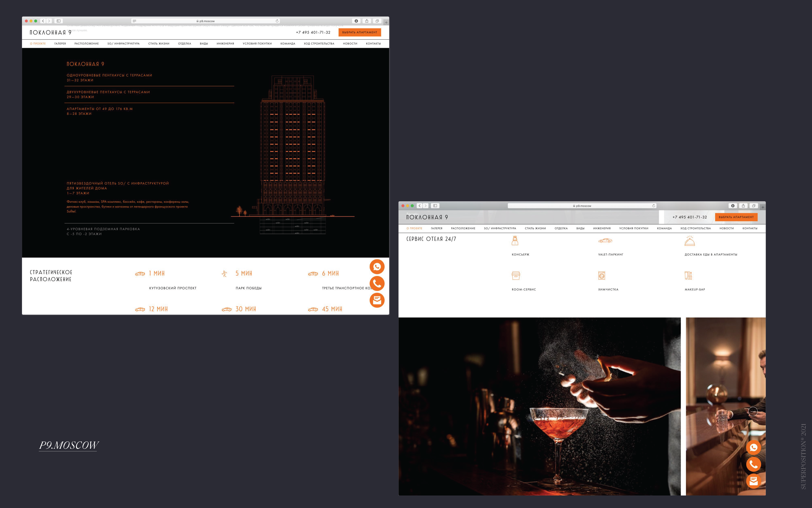This screenshot has height=508, width=812.
Task: Click the orange phone call icon in left window
Action: (377, 284)
